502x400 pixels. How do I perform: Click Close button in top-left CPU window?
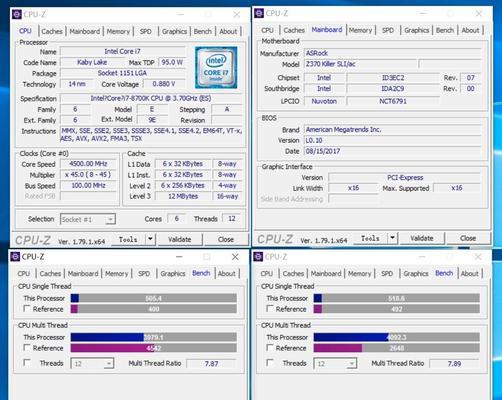click(x=226, y=239)
